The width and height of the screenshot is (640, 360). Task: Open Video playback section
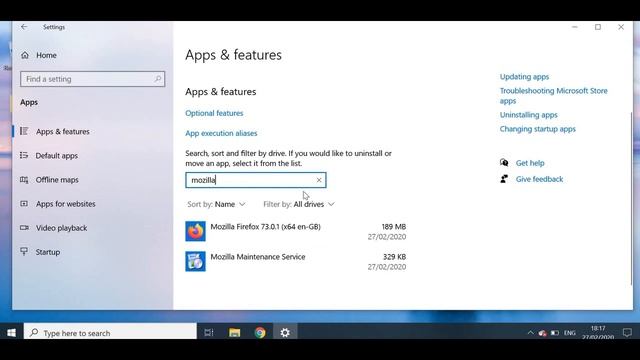pyautogui.click(x=61, y=228)
